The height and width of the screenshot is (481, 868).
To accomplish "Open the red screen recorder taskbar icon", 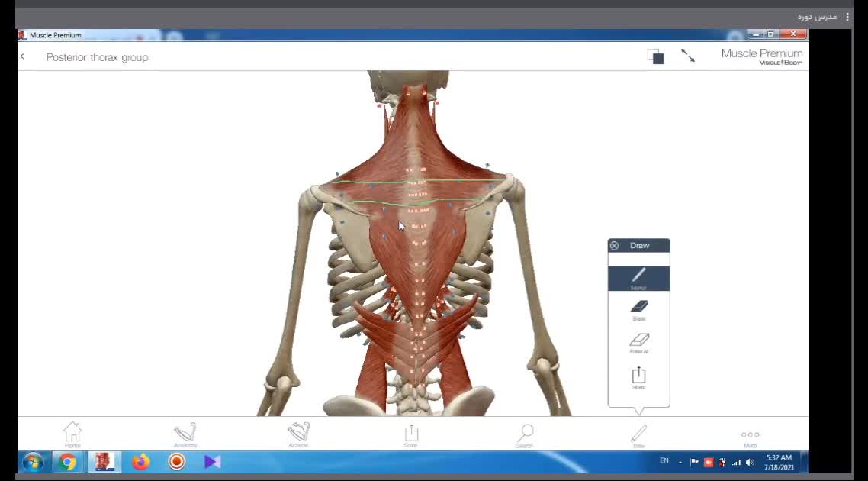I will click(x=177, y=462).
